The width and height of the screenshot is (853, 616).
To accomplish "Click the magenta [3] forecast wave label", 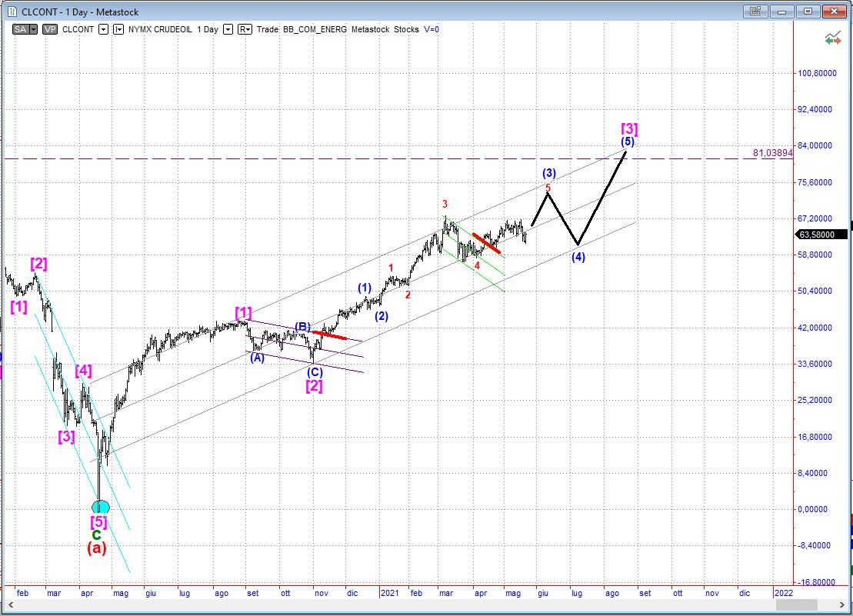I will pyautogui.click(x=629, y=129).
